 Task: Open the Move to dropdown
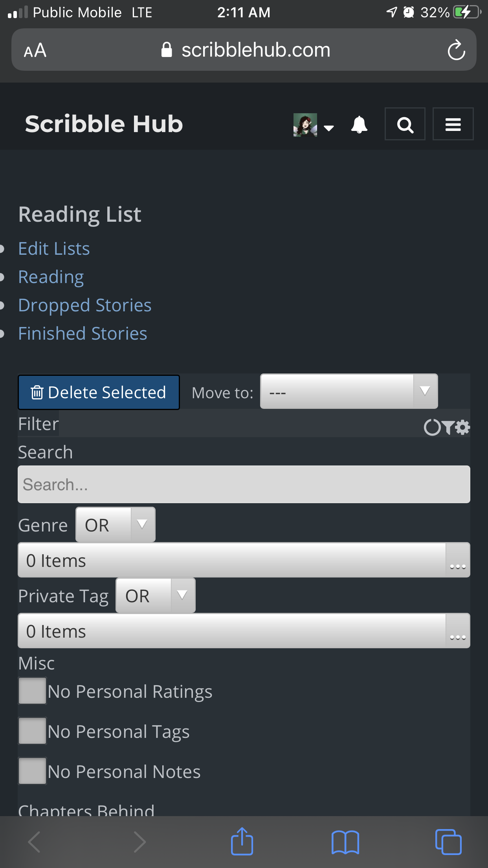pyautogui.click(x=349, y=392)
